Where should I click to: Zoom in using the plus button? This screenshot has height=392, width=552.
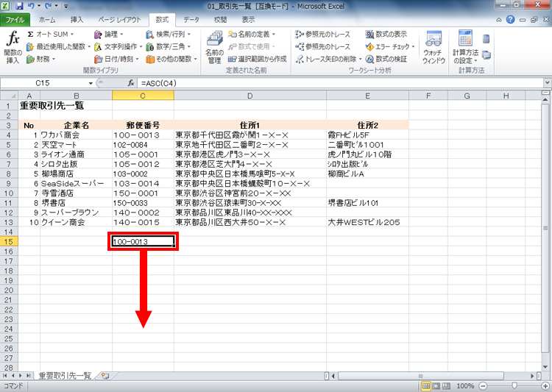[x=546, y=386]
